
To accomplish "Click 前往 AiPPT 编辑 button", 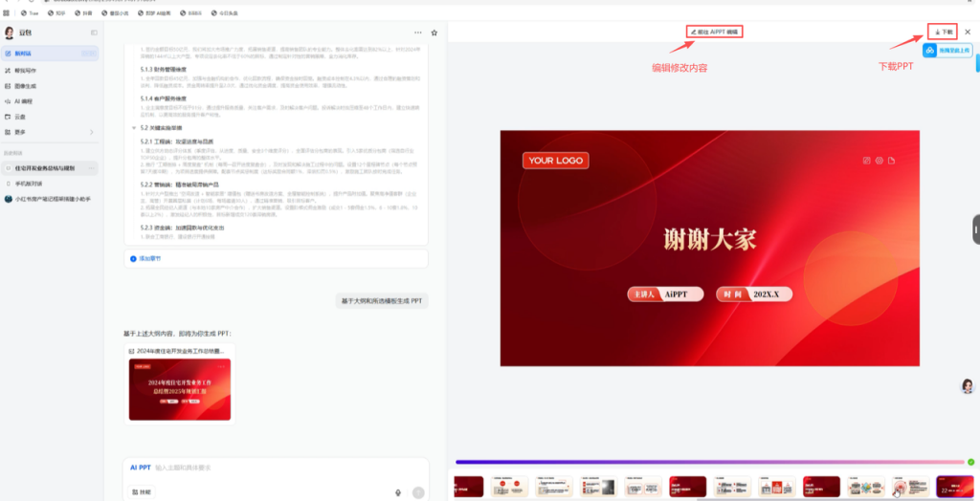I will 714,32.
